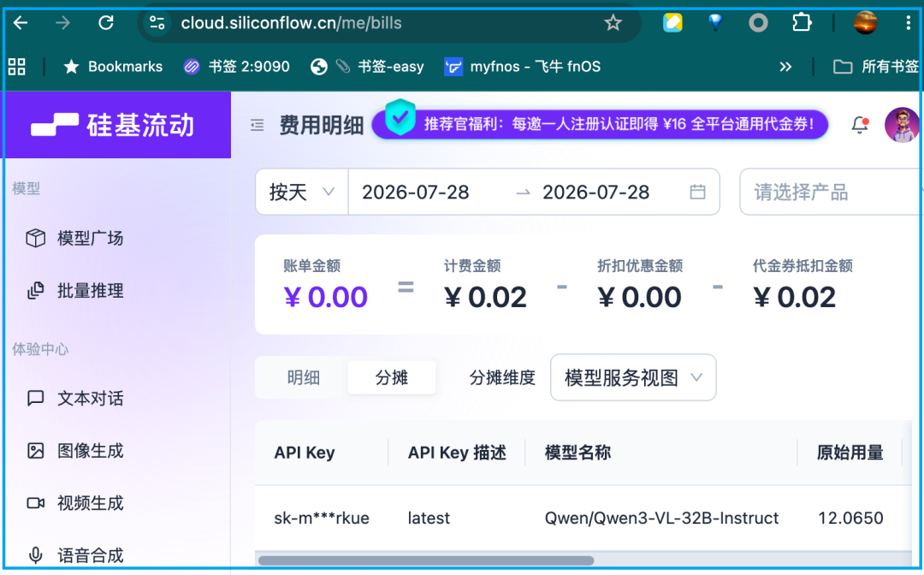Click the 原始用量 column header
924x575 pixels.
[x=850, y=453]
